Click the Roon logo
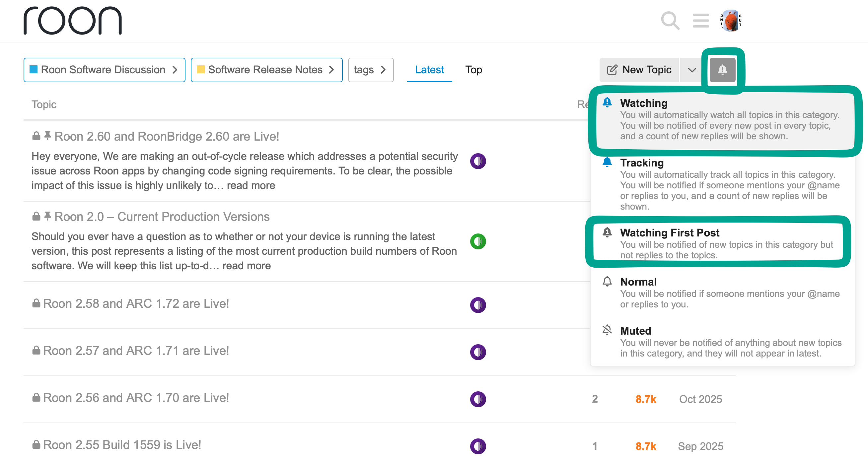Viewport: 868px width, 457px height. [x=72, y=21]
